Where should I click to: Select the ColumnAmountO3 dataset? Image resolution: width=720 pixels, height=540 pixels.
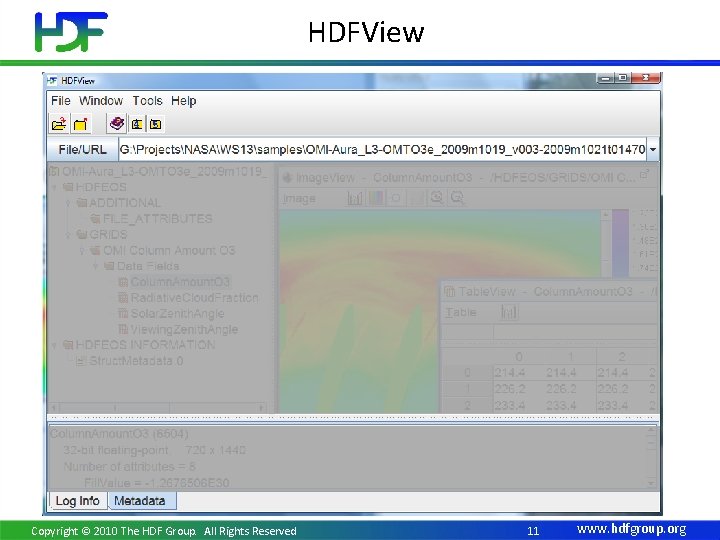(174, 282)
